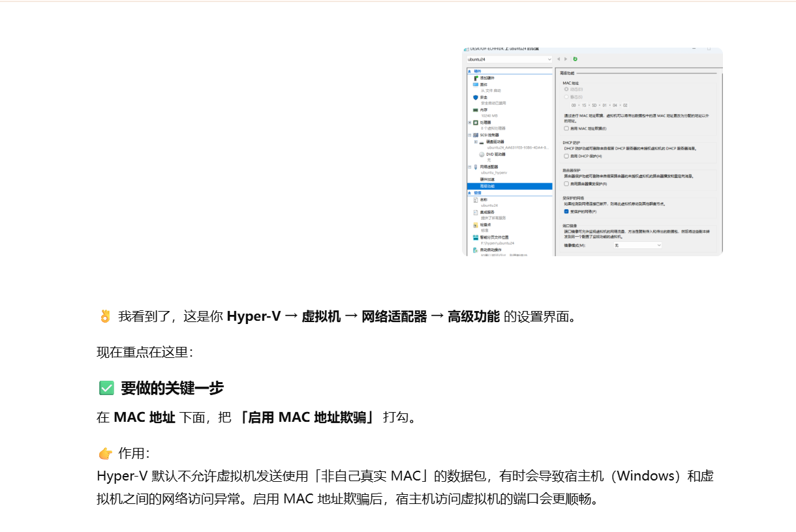Select the 添加硬件 (Add Hardware) icon
This screenshot has width=796, height=532.
476,78
